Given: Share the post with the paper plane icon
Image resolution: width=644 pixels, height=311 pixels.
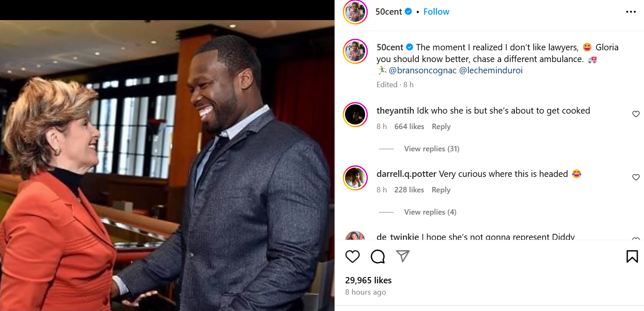Looking at the screenshot, I should 402,256.
